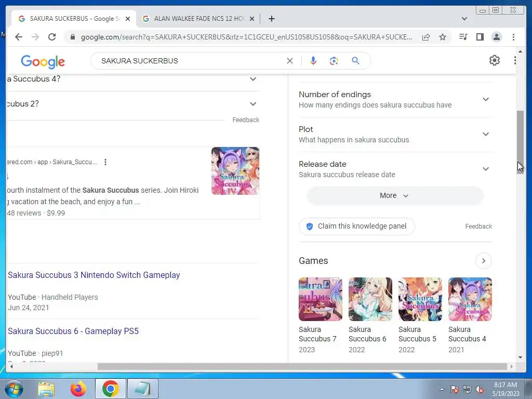Bookmark this page with the star icon
This screenshot has height=399, width=532.
[x=443, y=37]
